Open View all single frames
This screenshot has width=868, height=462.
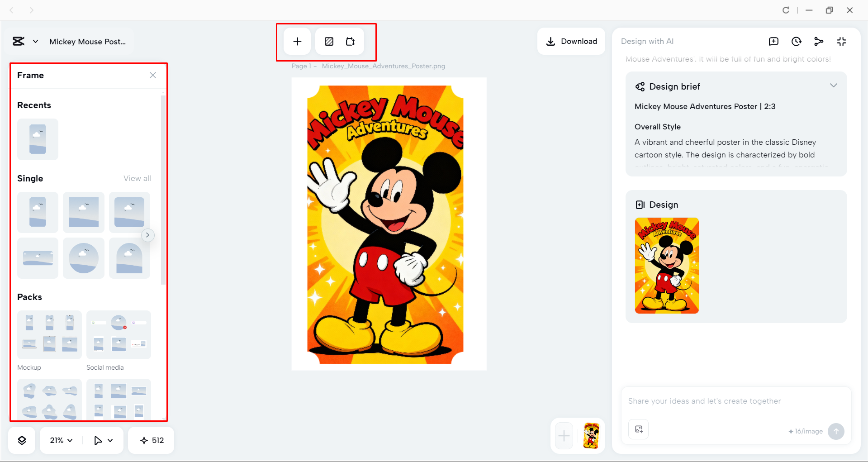[x=137, y=178]
